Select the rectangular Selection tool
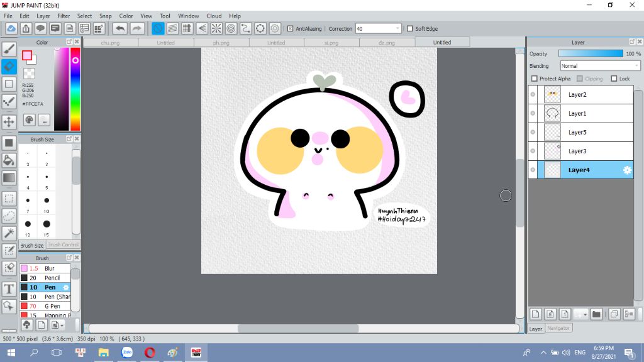The height and width of the screenshot is (362, 644). click(x=9, y=199)
